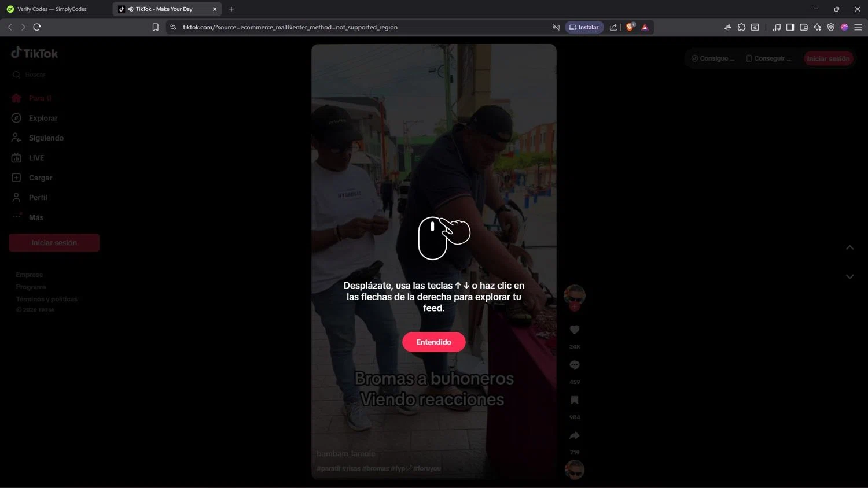Save the video with the bookmark icon
The image size is (868, 488).
(x=575, y=400)
